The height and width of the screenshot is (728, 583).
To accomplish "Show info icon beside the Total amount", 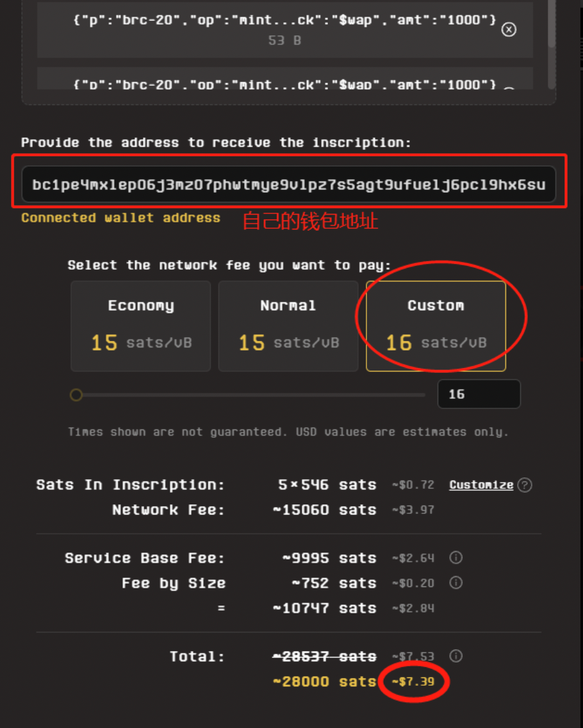I will point(456,656).
